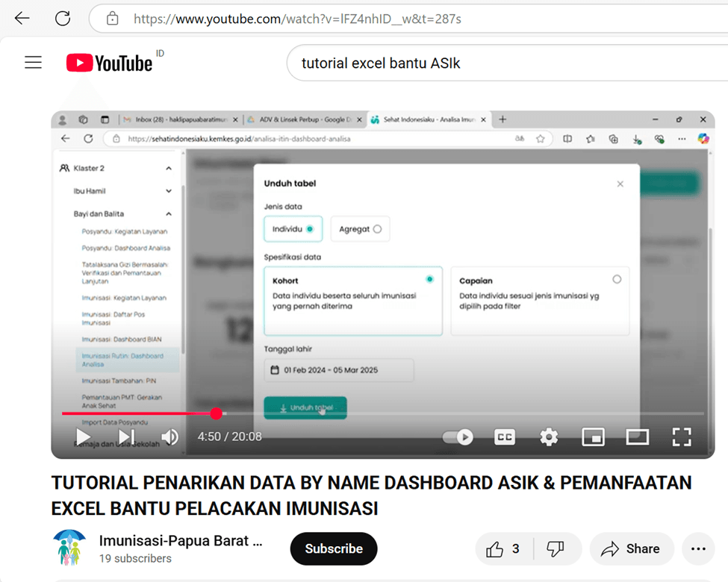Open Tatalaksana Gizi Bermasalah sidebar item
This screenshot has height=582, width=728.
click(x=125, y=273)
